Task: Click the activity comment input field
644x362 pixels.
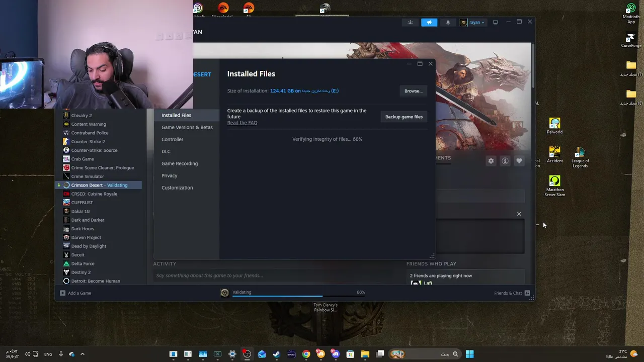Action: (x=274, y=276)
